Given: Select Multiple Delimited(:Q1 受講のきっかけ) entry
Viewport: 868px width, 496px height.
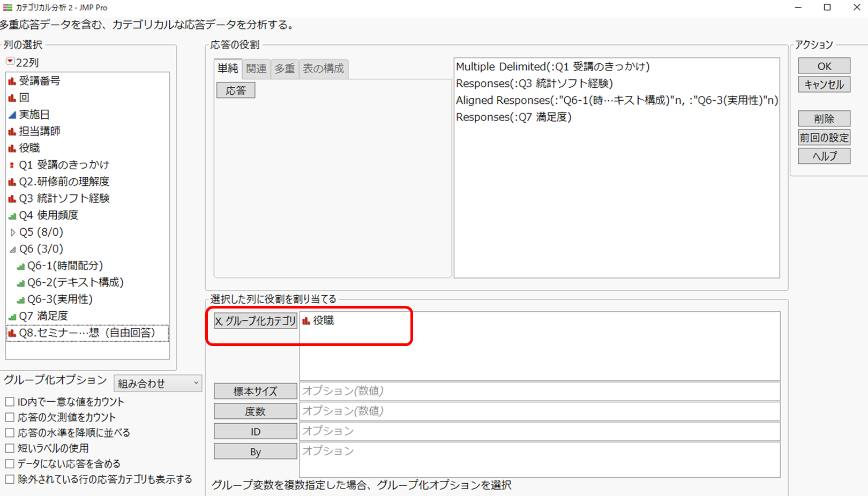Looking at the screenshot, I should coord(552,67).
